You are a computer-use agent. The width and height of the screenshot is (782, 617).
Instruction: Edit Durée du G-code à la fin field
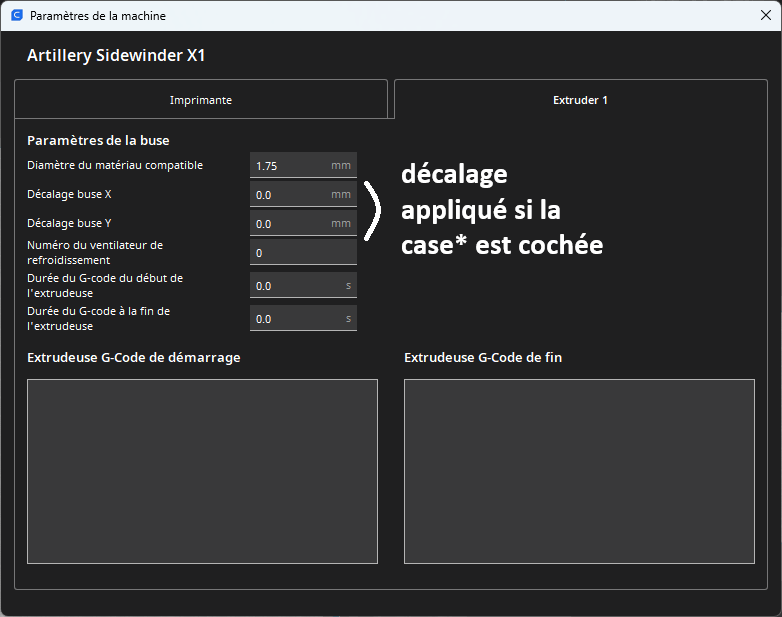pyautogui.click(x=303, y=318)
